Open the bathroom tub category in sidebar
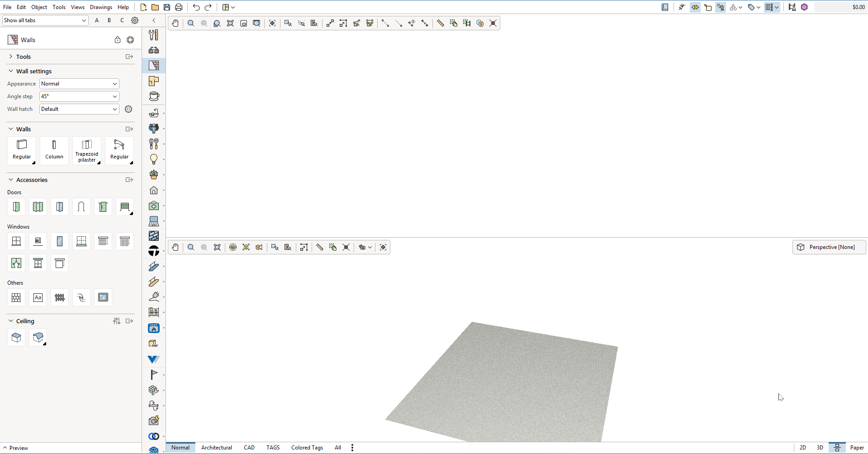 click(x=154, y=113)
